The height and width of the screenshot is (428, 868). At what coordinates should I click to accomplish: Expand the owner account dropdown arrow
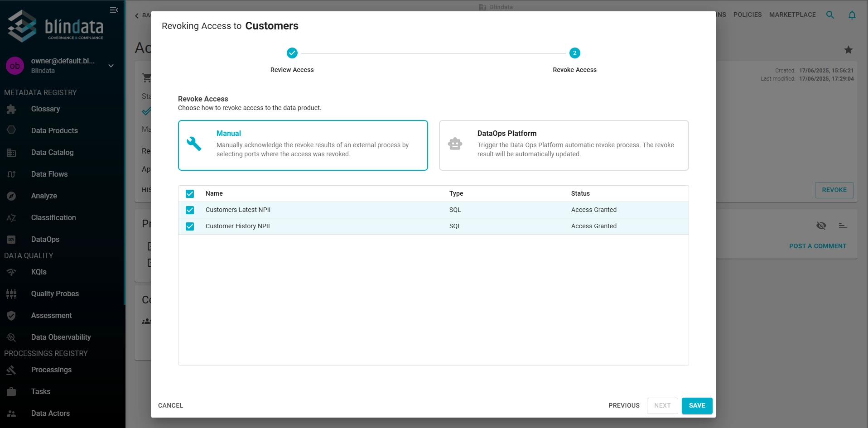[111, 66]
